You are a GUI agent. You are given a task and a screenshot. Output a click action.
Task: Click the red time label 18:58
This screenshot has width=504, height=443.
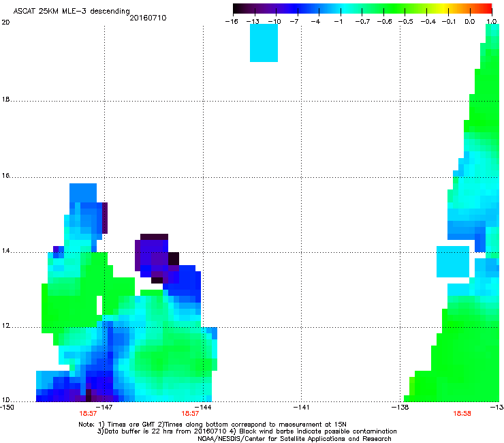462,414
